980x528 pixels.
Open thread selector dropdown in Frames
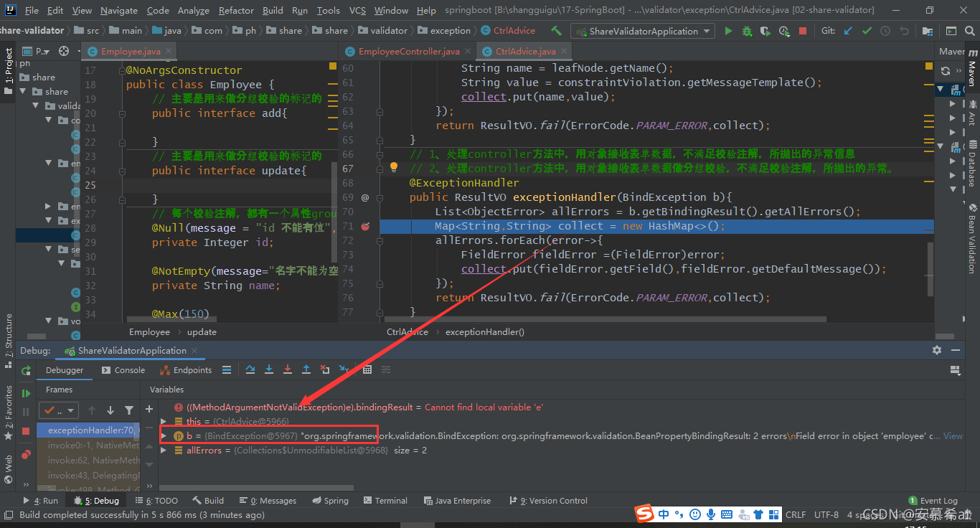point(60,410)
